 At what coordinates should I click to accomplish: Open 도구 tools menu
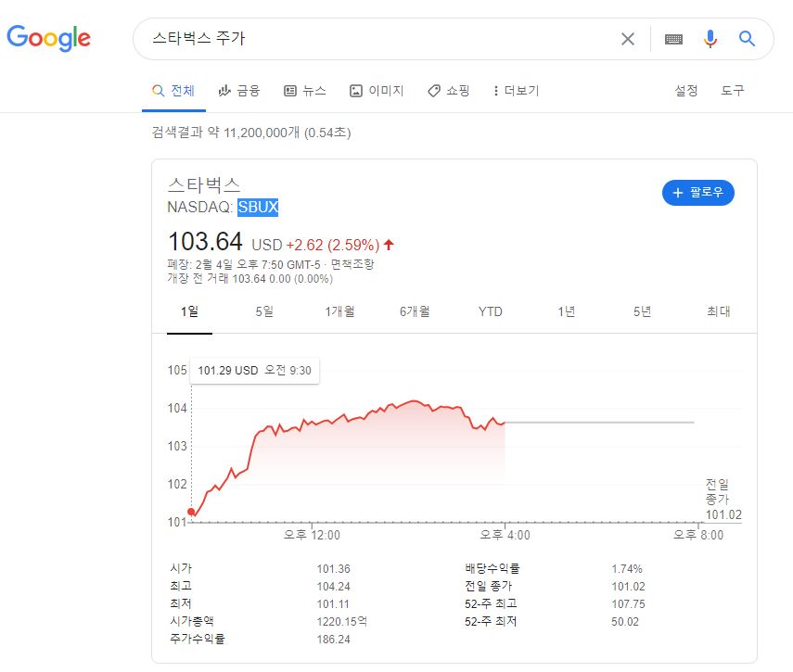tap(733, 91)
